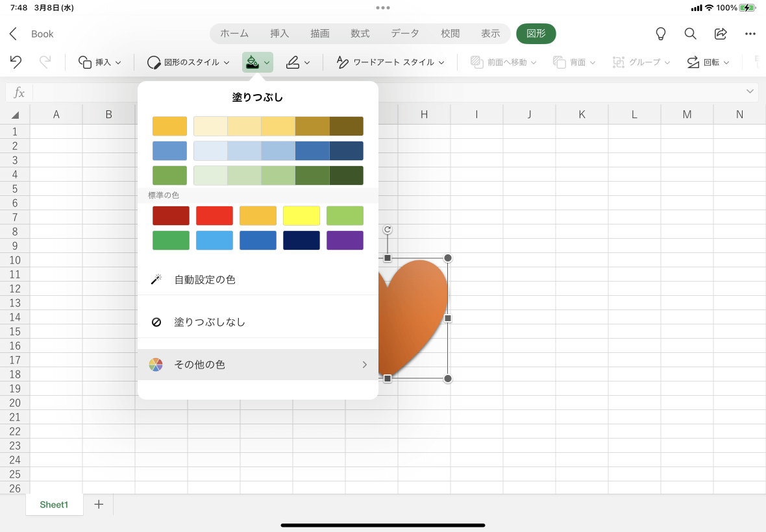Choose 自動設定の色 automatic color
This screenshot has width=766, height=532.
pyautogui.click(x=258, y=280)
